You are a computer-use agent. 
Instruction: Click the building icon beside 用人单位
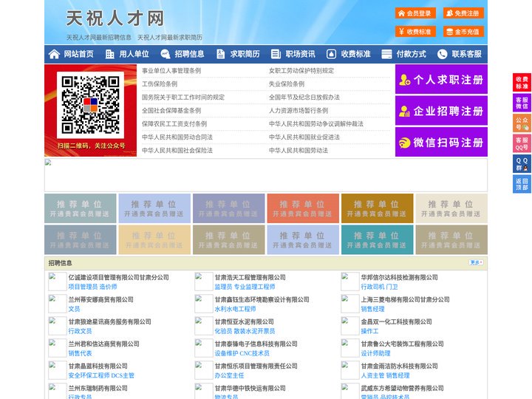(109, 54)
